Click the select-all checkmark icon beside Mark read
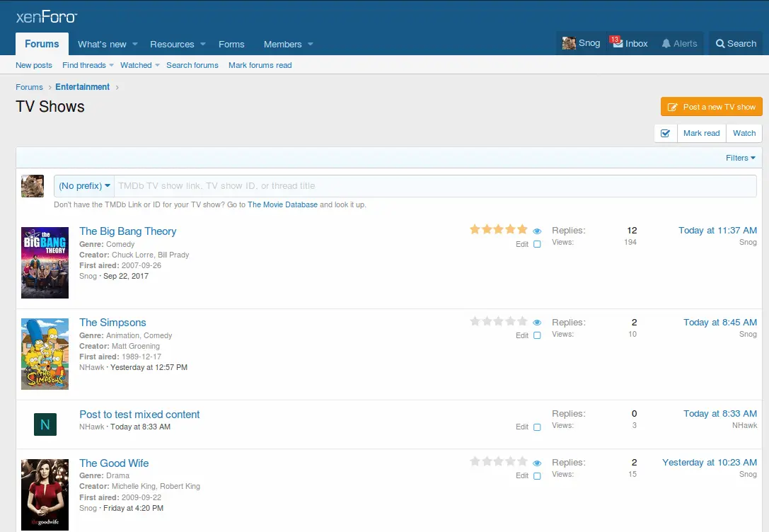The image size is (769, 532). click(x=665, y=133)
